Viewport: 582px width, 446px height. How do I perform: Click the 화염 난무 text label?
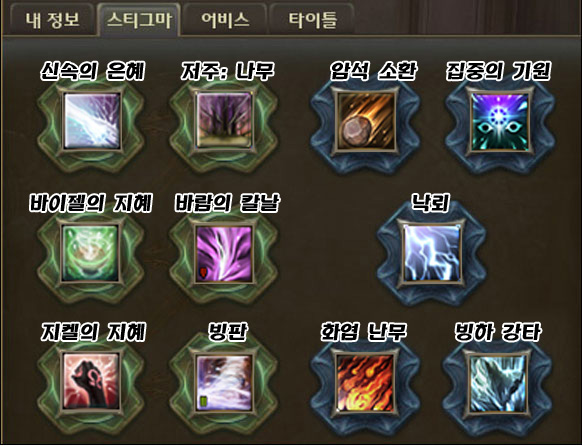(364, 331)
